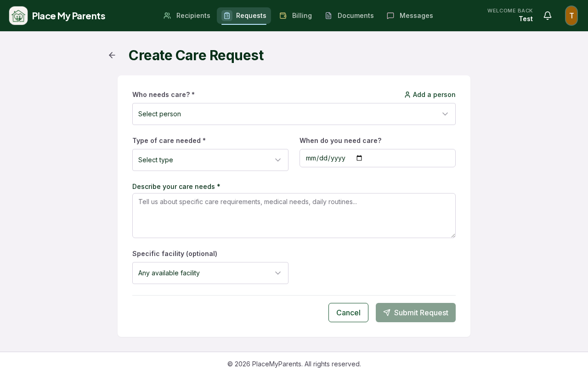This screenshot has width=588, height=376.
Task: Focus the Describe your care needs textarea
Action: click(x=294, y=216)
